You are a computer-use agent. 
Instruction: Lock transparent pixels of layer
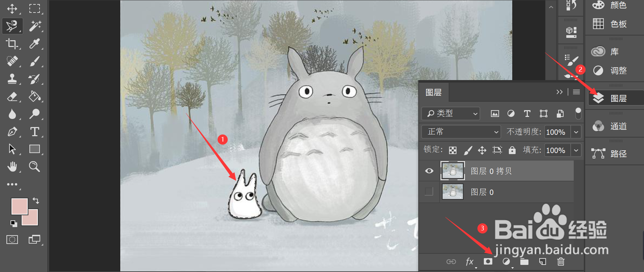(x=453, y=150)
